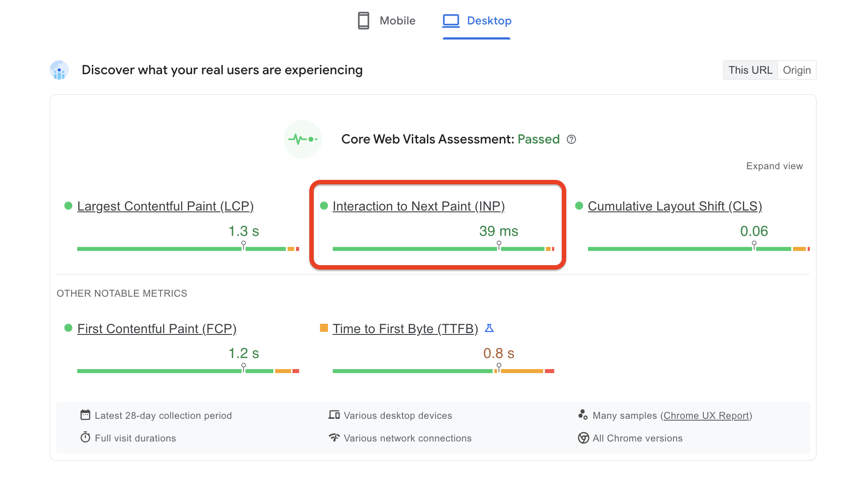Open Largest Contentful Paint (LCP) link
Viewport: 868px width, 477px height.
166,206
